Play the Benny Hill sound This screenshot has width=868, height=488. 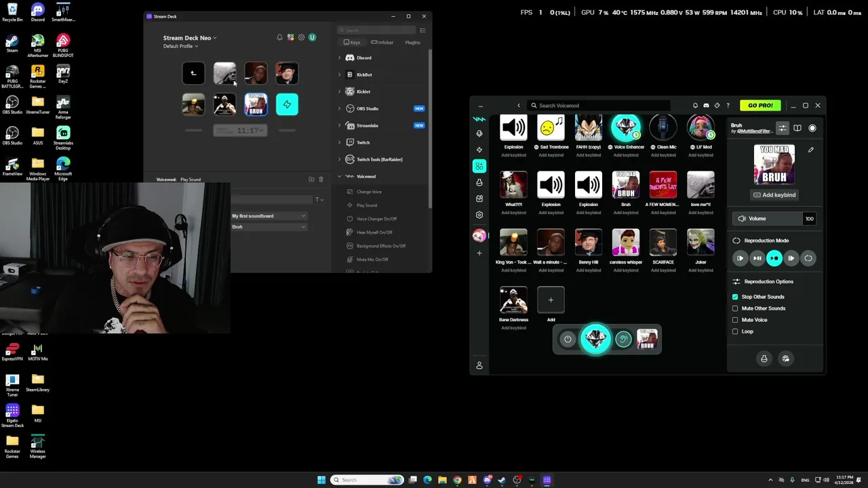coord(588,243)
